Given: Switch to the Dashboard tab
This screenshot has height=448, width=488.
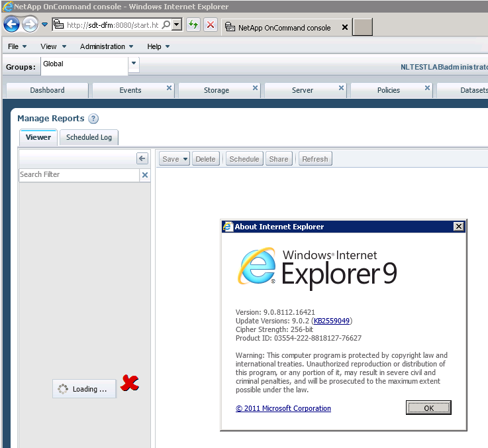Looking at the screenshot, I should 47,90.
